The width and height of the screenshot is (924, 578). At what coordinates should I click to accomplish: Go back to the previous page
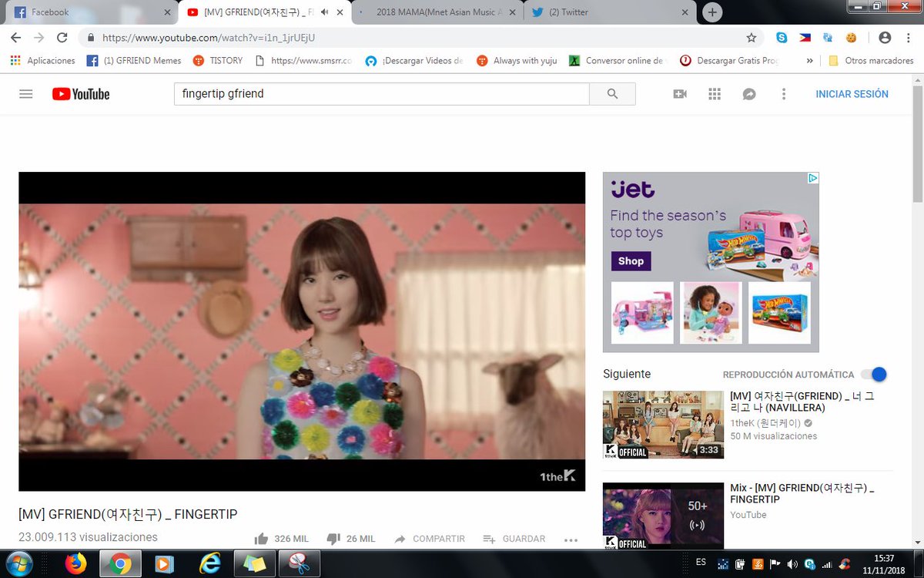tap(15, 37)
